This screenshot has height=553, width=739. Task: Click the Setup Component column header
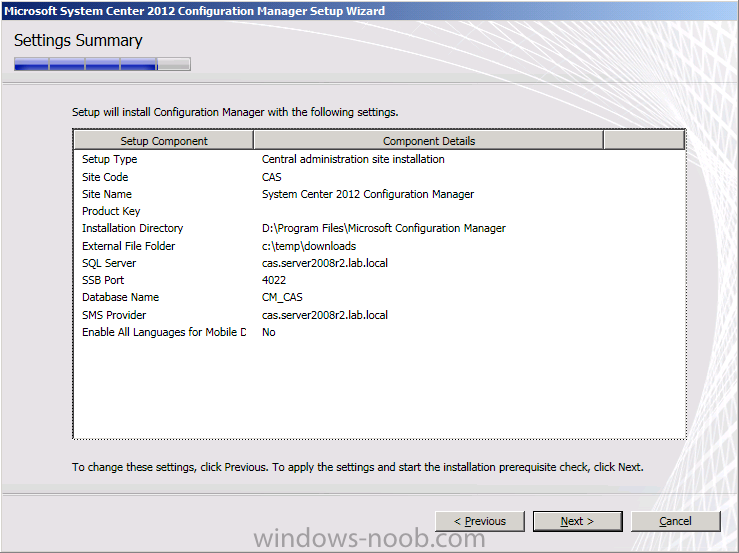[x=164, y=140]
